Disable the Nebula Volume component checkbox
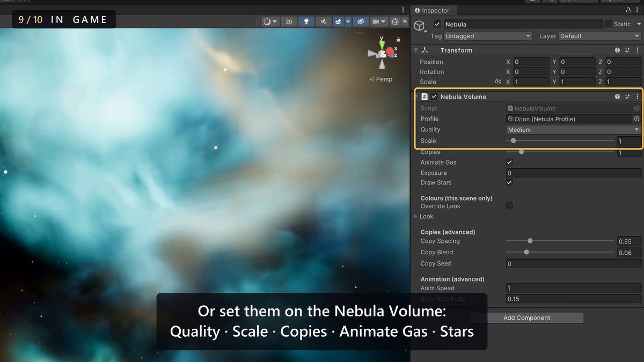This screenshot has width=644, height=362. click(434, 97)
